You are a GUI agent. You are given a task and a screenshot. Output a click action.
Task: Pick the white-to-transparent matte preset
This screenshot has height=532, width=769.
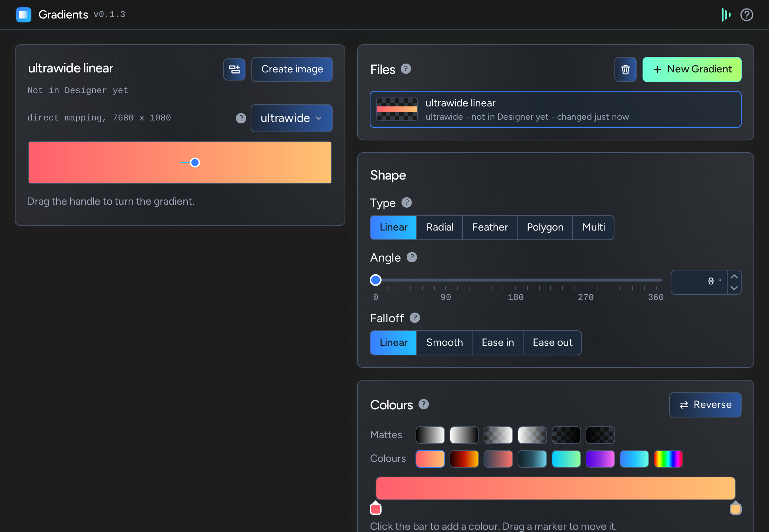click(532, 435)
